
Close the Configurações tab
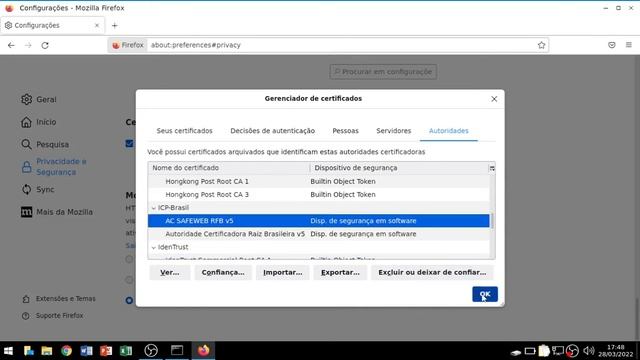97,25
